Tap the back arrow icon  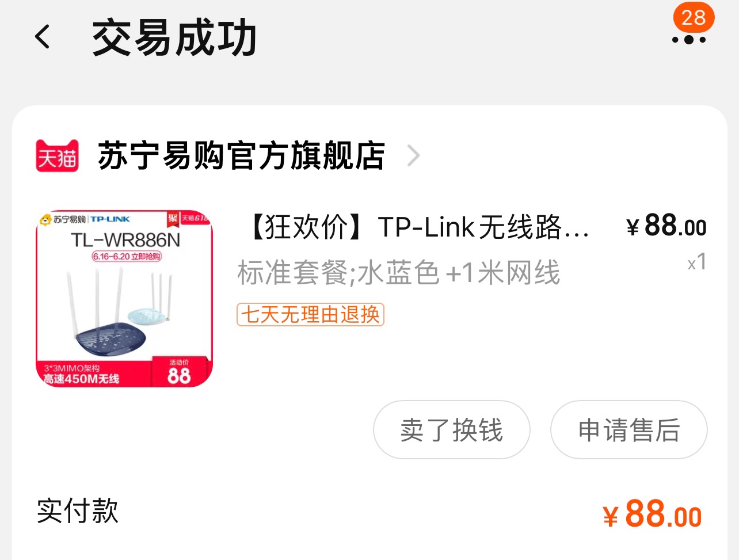[x=43, y=37]
